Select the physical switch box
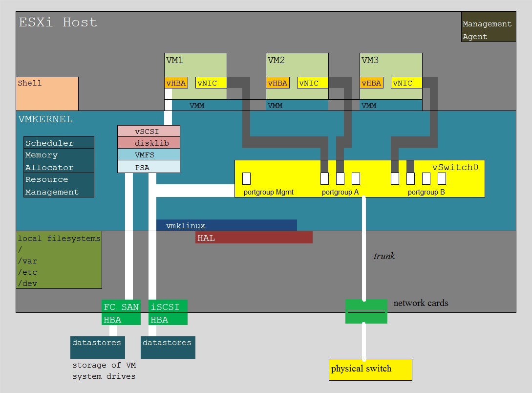This screenshot has width=532, height=393. (370, 370)
